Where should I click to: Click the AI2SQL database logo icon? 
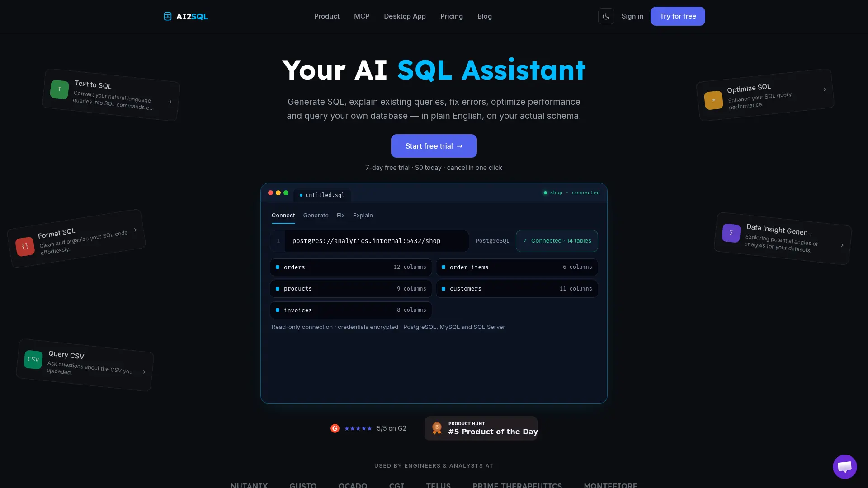tap(168, 16)
